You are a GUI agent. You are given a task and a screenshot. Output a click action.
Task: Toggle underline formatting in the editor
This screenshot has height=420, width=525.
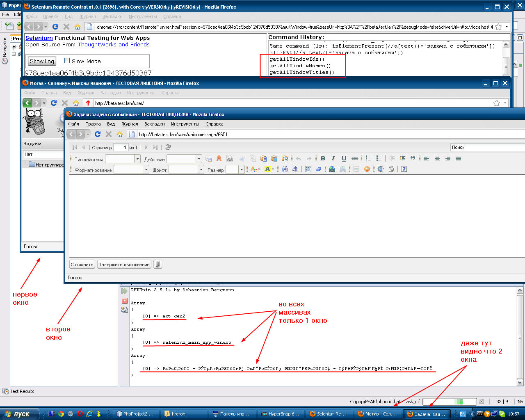pos(344,158)
